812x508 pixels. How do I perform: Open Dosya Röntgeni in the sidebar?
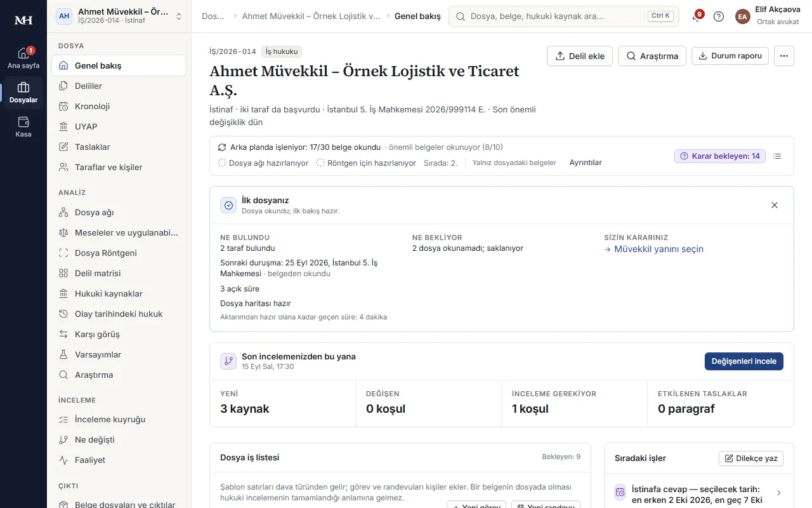[x=119, y=253]
